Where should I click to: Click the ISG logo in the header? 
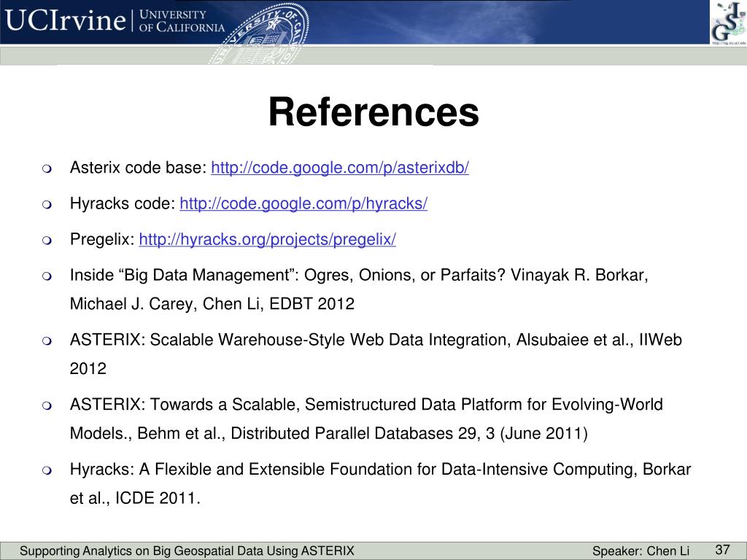point(729,23)
